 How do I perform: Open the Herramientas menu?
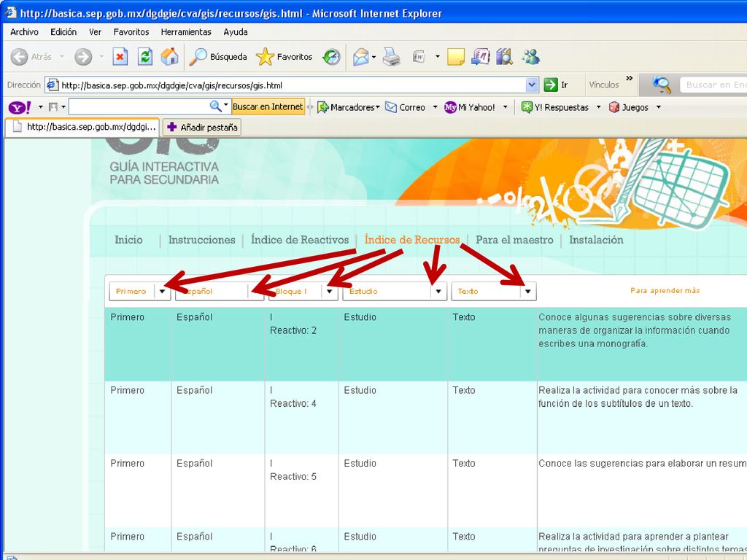pos(186,32)
